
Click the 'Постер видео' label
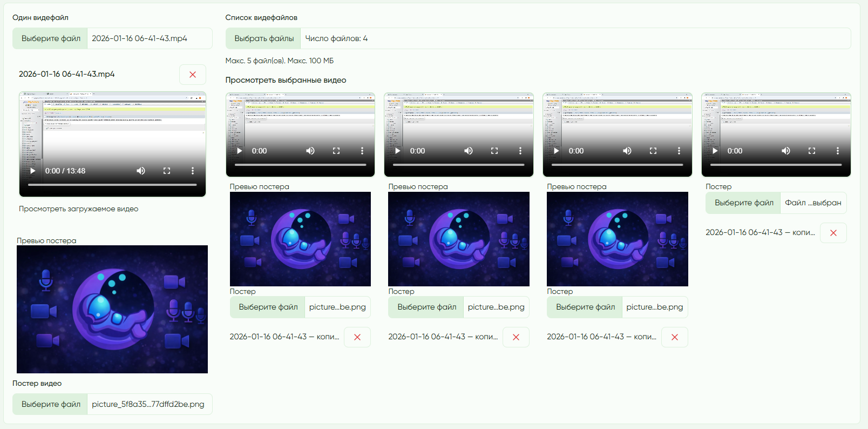coord(37,383)
